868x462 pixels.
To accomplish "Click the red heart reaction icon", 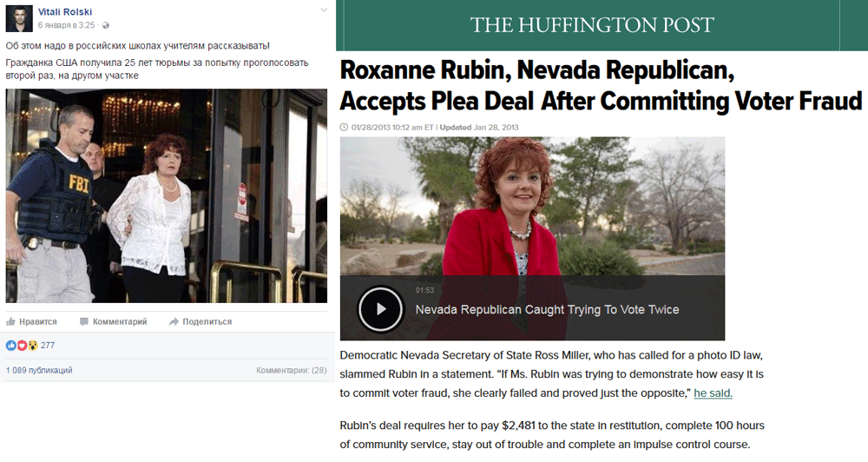I will pos(22,345).
